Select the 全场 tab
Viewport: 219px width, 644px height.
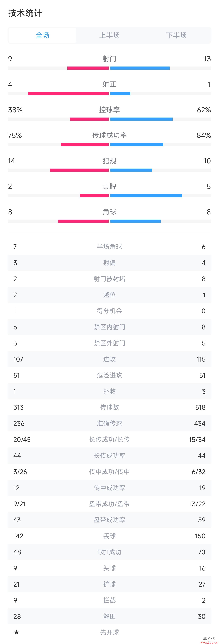coord(42,35)
